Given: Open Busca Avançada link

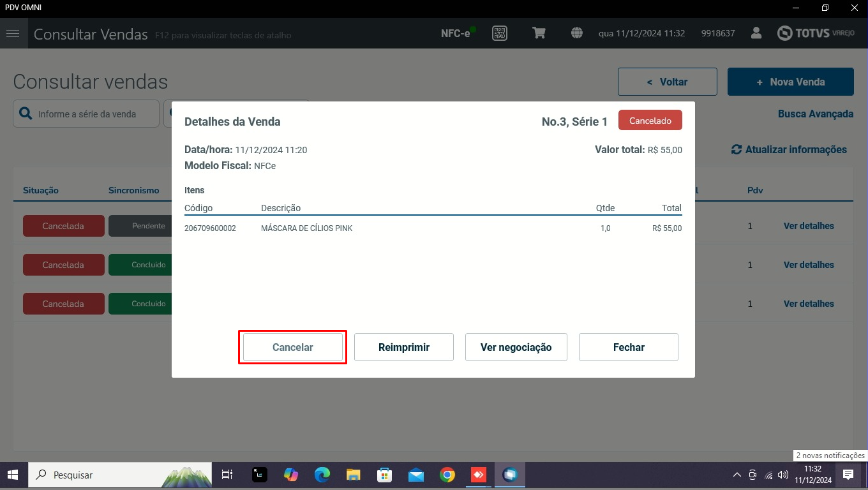Looking at the screenshot, I should point(816,114).
